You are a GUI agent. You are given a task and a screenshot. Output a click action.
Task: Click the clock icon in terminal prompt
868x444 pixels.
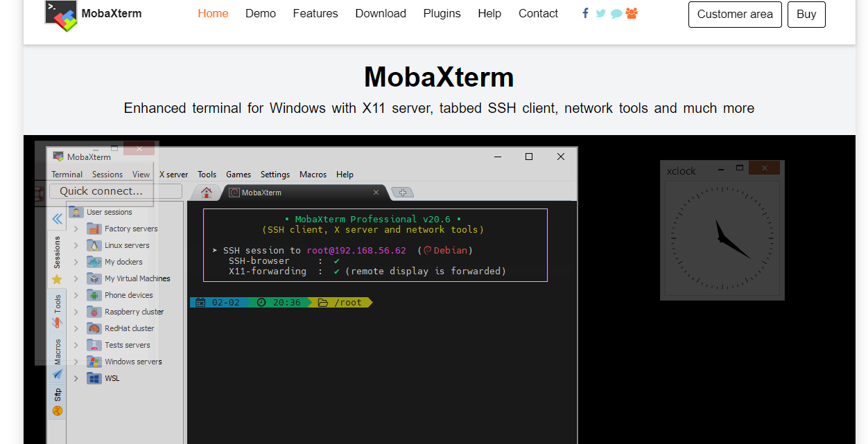(x=261, y=303)
